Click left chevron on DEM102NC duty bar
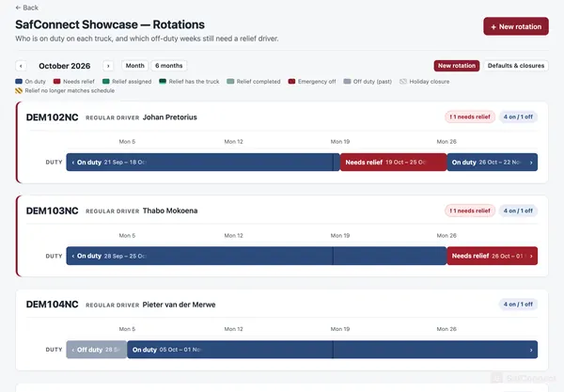The image size is (564, 392). point(73,163)
